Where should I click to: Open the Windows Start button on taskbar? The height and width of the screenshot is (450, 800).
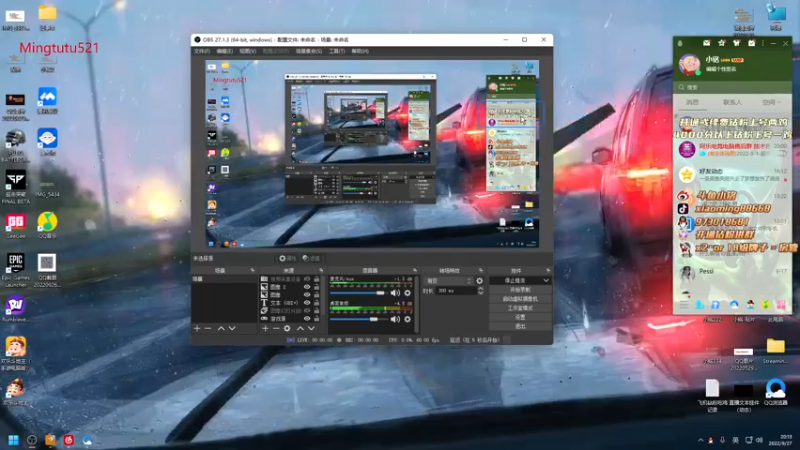click(14, 440)
